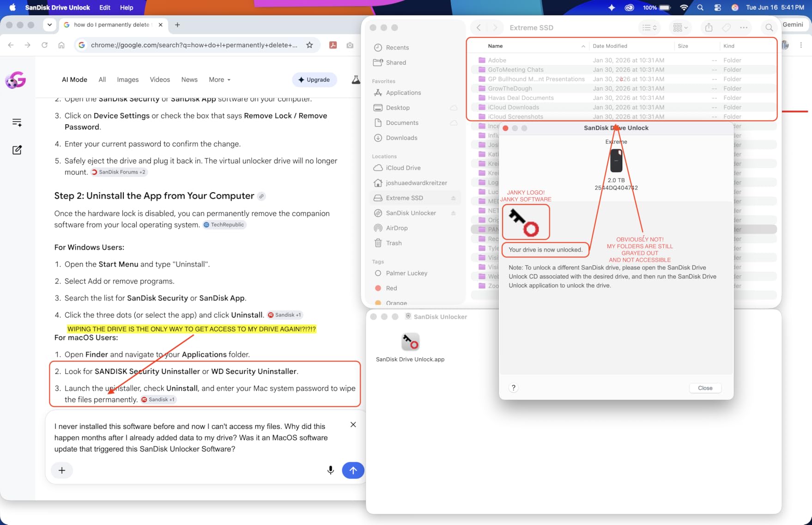Click the Google logo
The image size is (812, 525).
coord(16,80)
